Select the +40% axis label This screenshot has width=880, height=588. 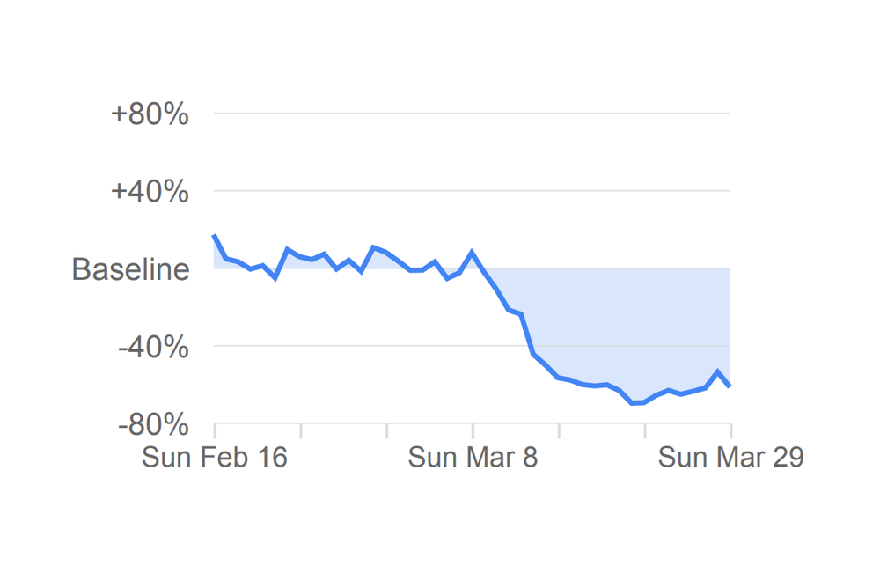[x=150, y=191]
